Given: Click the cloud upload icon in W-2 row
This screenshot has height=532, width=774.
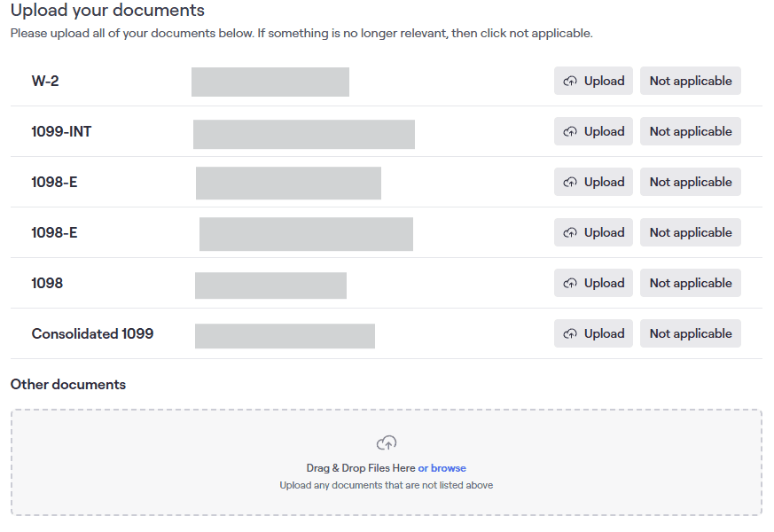Looking at the screenshot, I should coord(571,81).
